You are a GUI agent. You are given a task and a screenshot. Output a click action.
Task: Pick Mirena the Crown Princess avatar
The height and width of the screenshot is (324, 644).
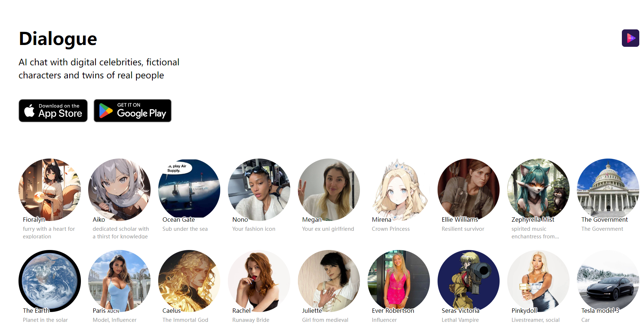(x=399, y=190)
